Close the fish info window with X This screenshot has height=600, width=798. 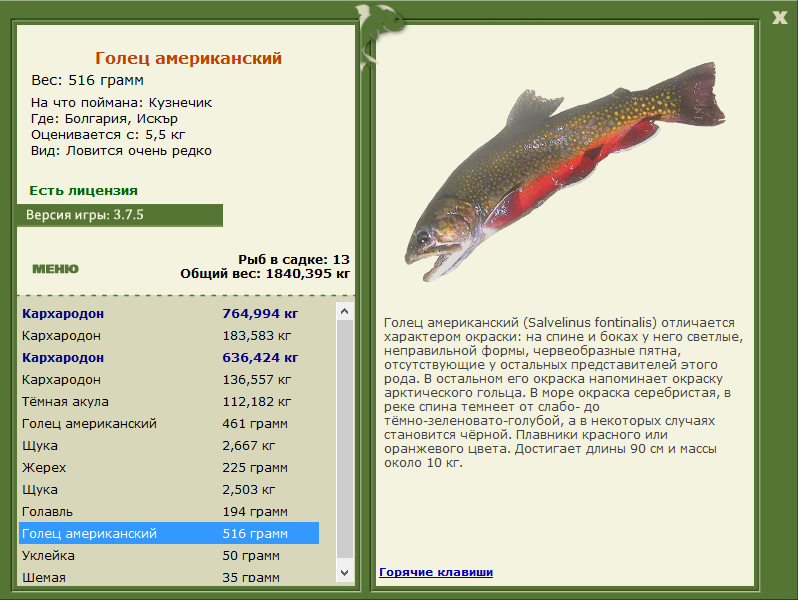[779, 18]
